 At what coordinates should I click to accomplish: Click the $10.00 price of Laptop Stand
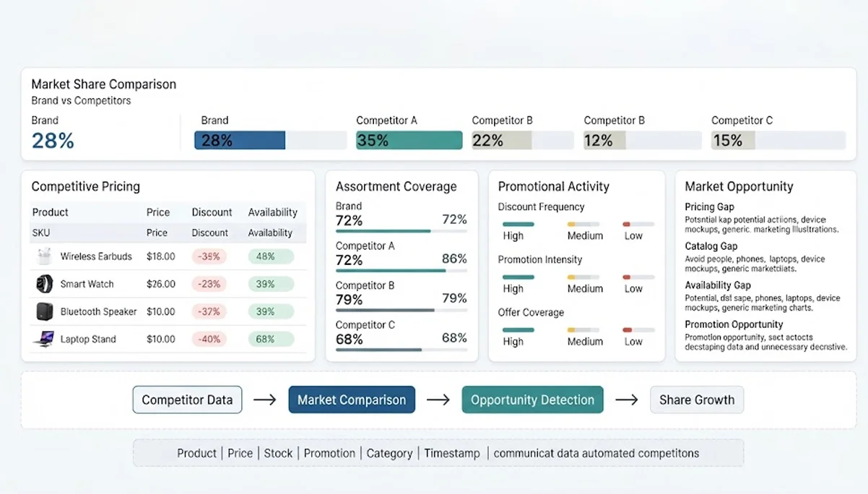[161, 339]
